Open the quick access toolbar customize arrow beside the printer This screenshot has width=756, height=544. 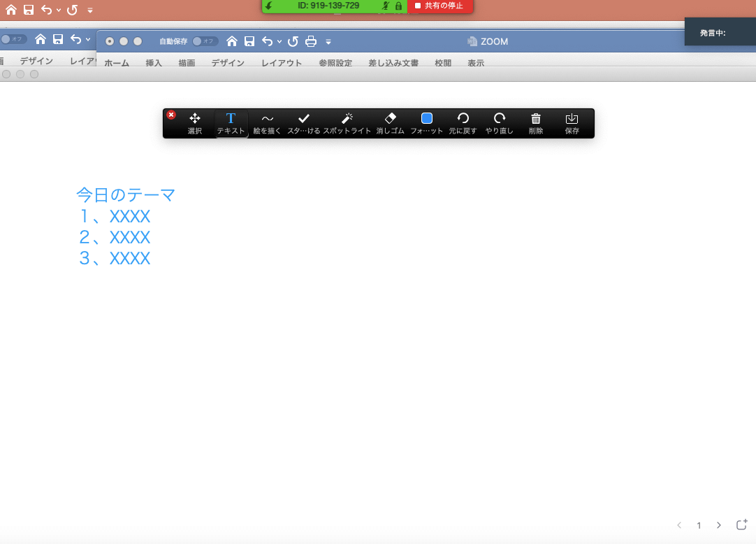(328, 42)
